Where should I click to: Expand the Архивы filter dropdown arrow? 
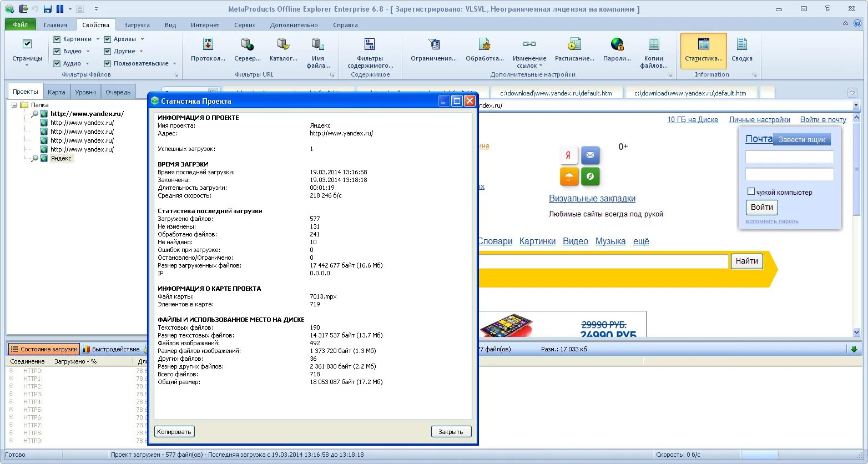coord(142,39)
